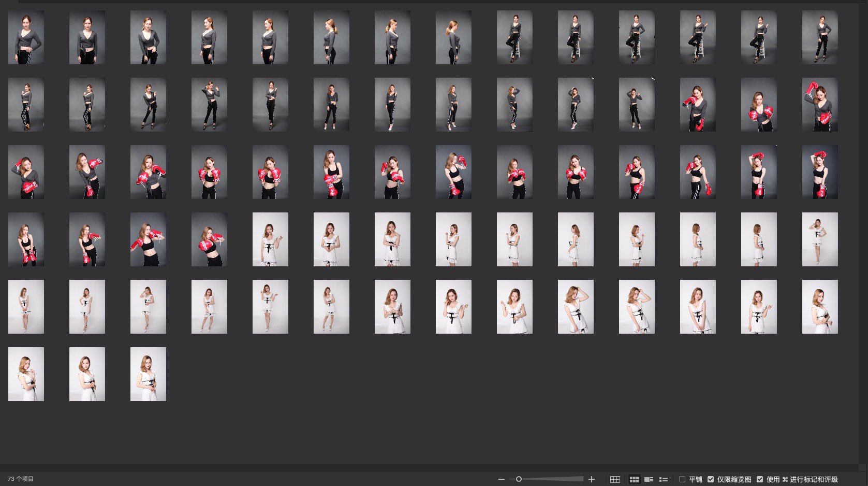Enable the 平铺 tile checkbox
Image resolution: width=868 pixels, height=486 pixels.
(x=682, y=479)
